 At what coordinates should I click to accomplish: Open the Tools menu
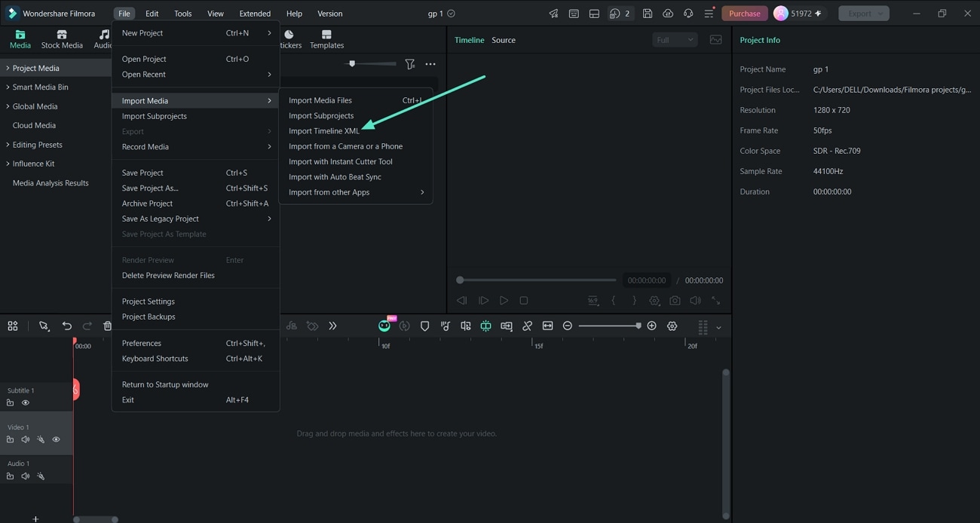tap(182, 14)
